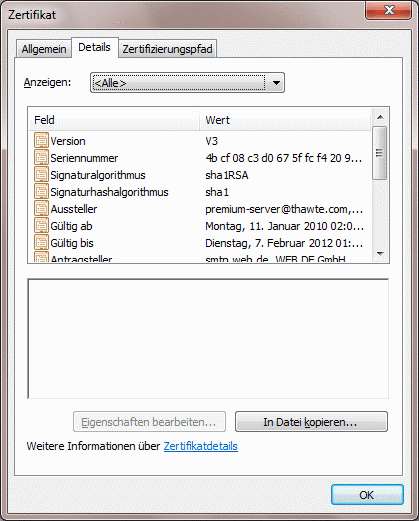Click the list scroll down arrow

pyautogui.click(x=380, y=254)
